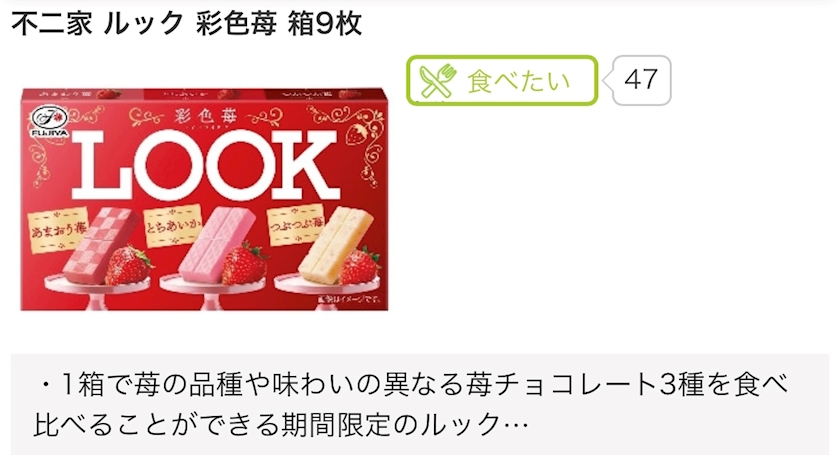840x455 pixels.
Task: Click the strawberry beside the checkered chocolate
Action: [128, 266]
